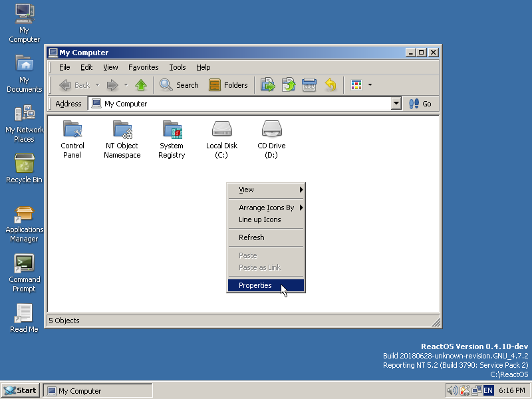The width and height of the screenshot is (532, 399).
Task: Open the Edit menu
Action: [x=86, y=67]
